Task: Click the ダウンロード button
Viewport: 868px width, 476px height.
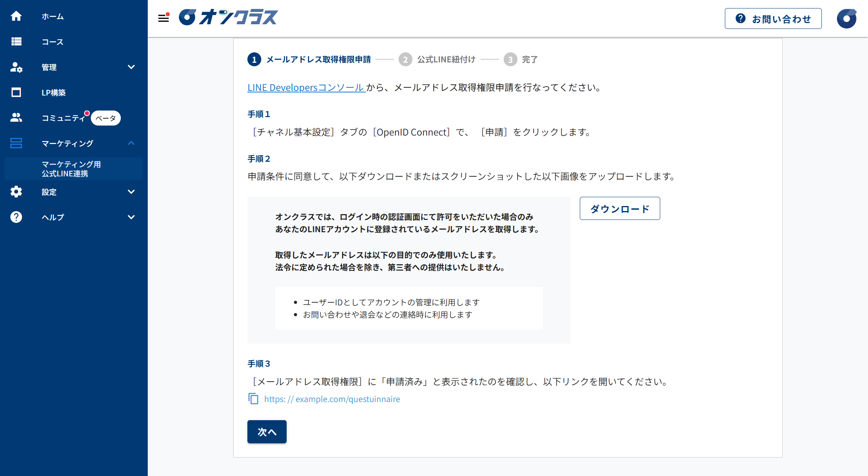Action: pyautogui.click(x=619, y=208)
